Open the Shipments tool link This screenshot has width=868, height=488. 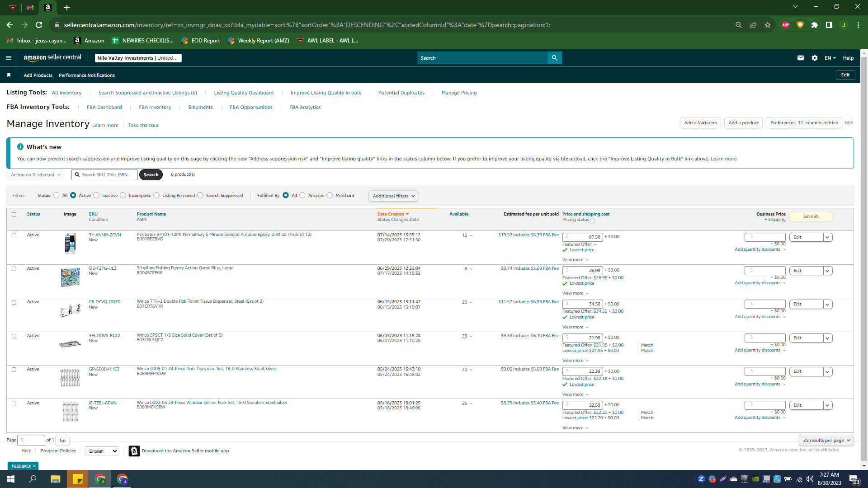point(200,107)
